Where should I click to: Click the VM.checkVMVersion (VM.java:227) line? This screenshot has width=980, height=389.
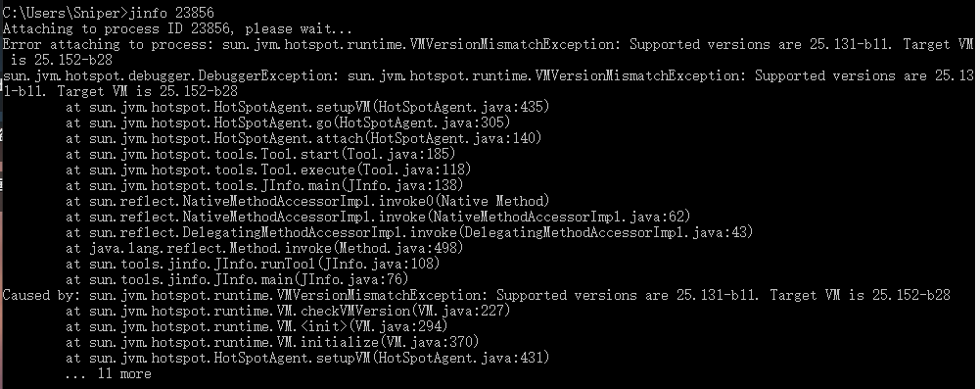pyautogui.click(x=288, y=311)
